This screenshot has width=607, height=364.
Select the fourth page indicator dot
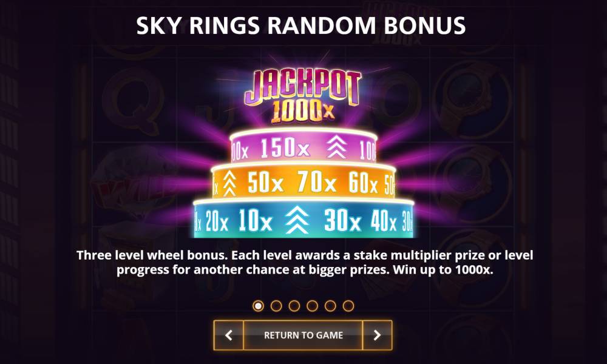click(312, 306)
